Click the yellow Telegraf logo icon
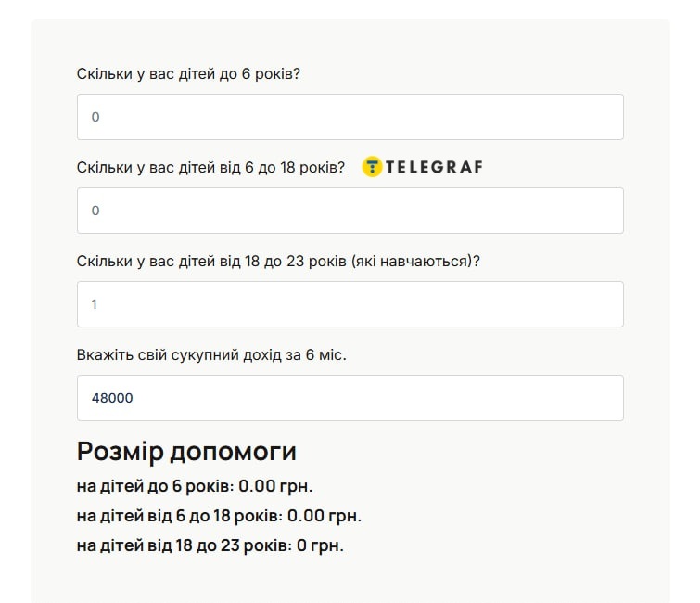This screenshot has width=700, height=603. pos(372,167)
